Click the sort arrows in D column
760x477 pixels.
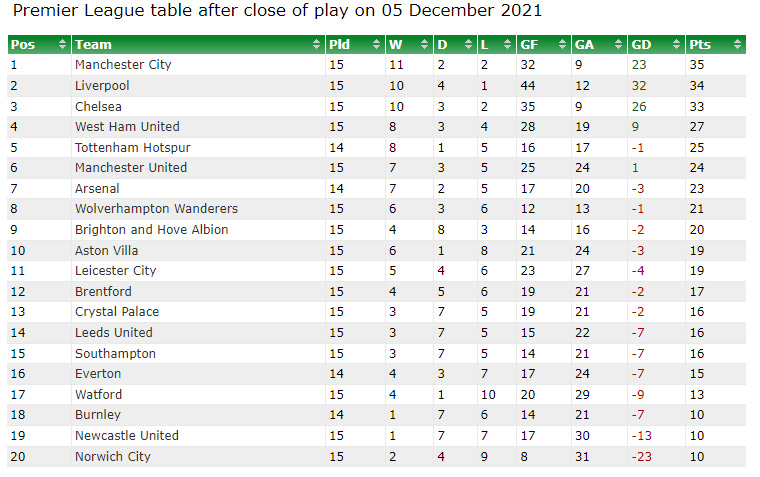tap(468, 44)
